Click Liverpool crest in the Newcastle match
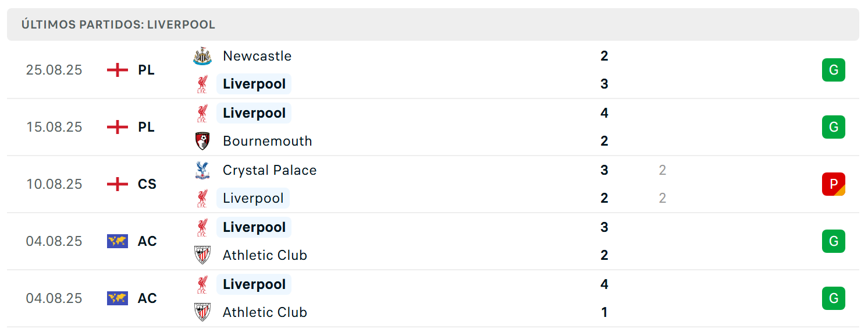 click(x=202, y=84)
